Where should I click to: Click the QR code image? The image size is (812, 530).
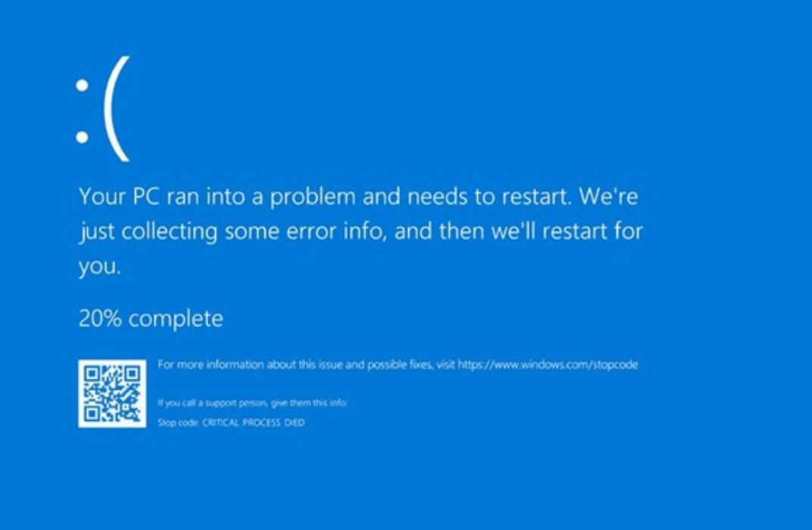[x=112, y=394]
